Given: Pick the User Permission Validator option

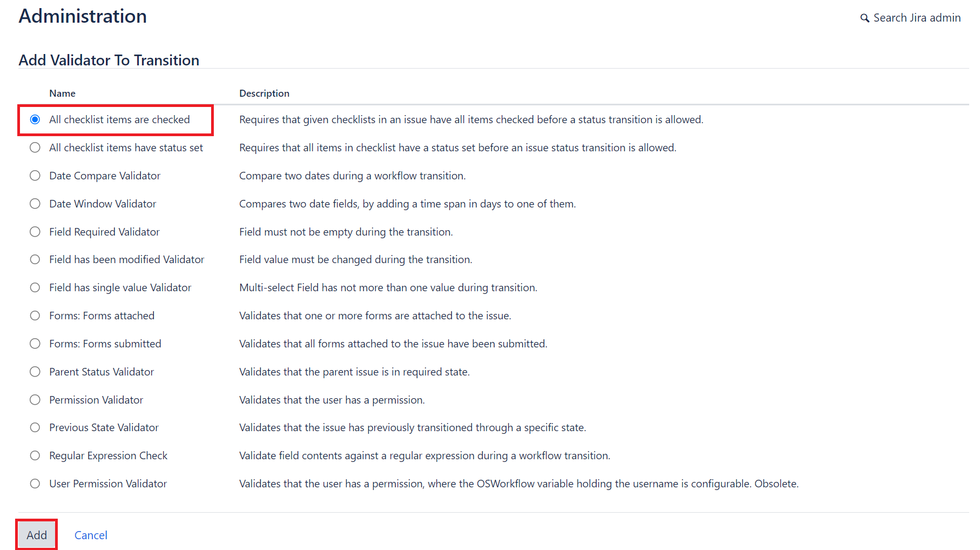Looking at the screenshot, I should pyautogui.click(x=35, y=483).
